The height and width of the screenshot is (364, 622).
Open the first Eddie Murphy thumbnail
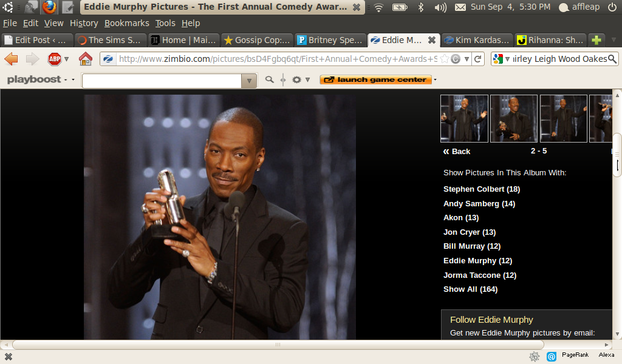pos(464,118)
